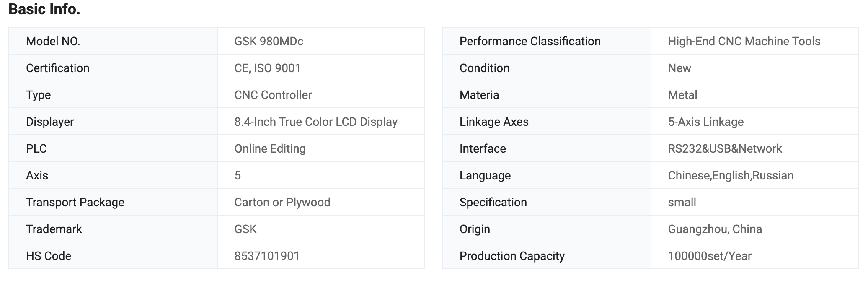Screen dimensions: 868x286
Task: Click the Chinese,English,Russian language value
Action: (730, 175)
